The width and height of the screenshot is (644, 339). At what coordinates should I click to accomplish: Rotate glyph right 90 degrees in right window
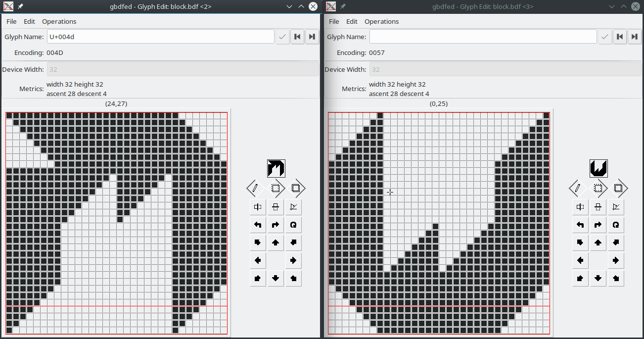(x=598, y=225)
